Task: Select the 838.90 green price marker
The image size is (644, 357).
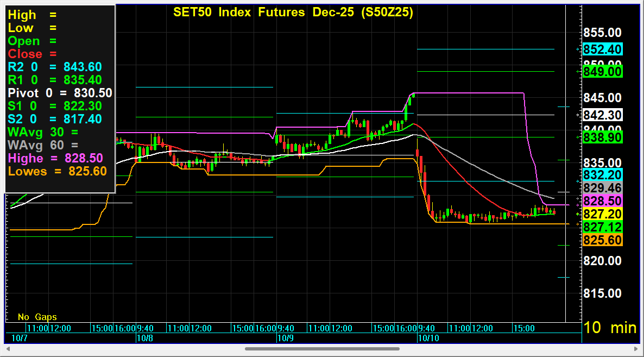Action: pos(602,137)
